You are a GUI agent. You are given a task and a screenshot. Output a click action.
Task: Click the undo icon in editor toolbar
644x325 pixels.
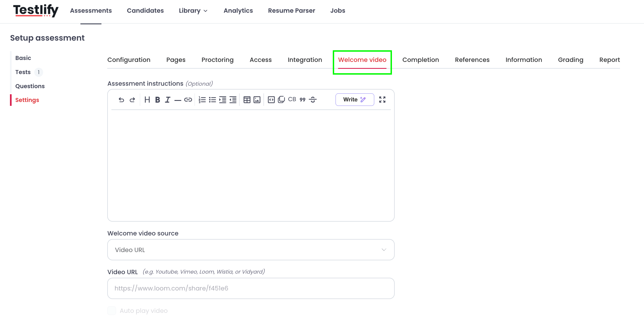coord(121,100)
